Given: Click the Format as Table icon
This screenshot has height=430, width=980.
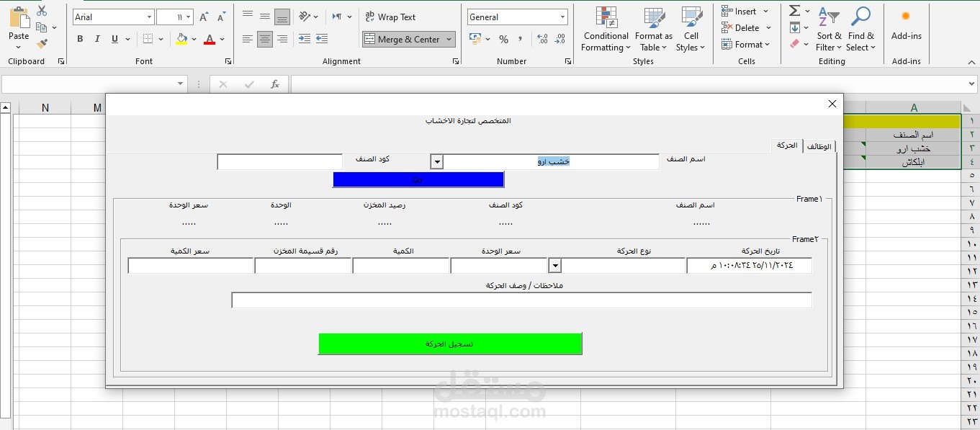Looking at the screenshot, I should (652, 18).
